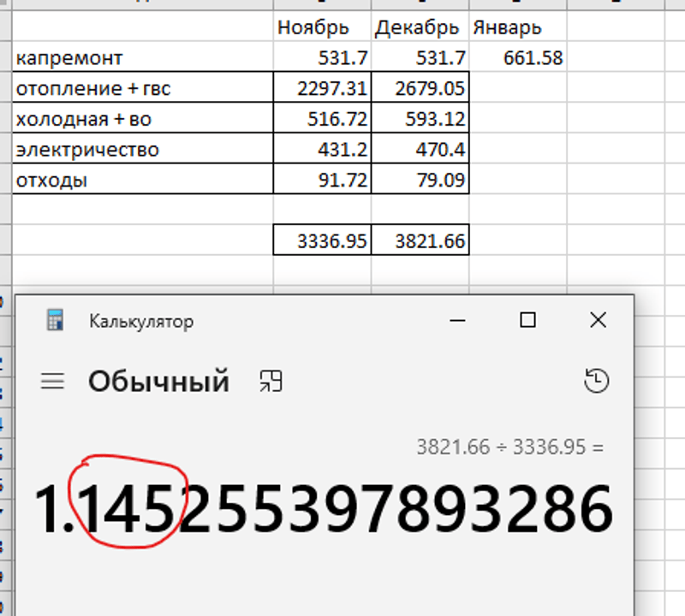This screenshot has height=616, width=685.
Task: Open the Calculator navigation hamburger menu
Action: pos(52,381)
